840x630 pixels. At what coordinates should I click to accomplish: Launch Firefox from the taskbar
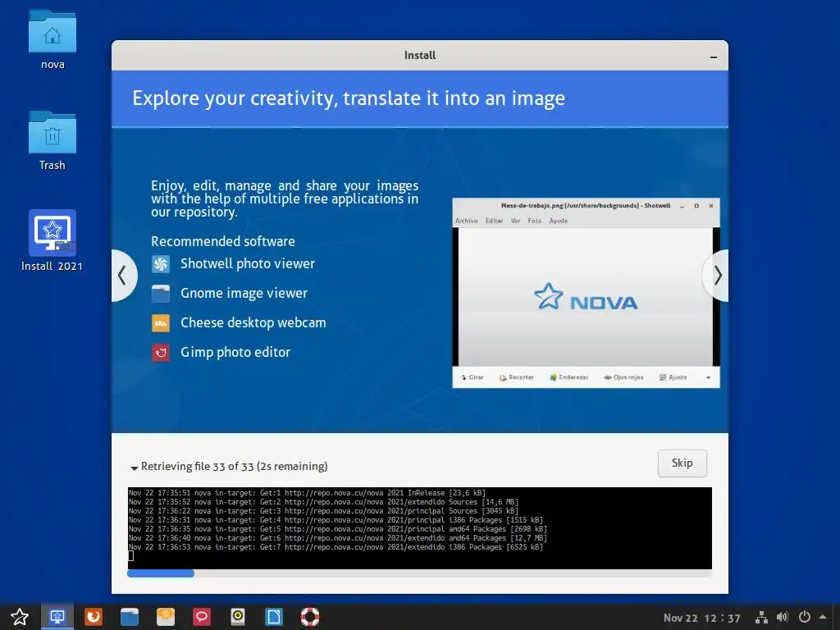94,617
